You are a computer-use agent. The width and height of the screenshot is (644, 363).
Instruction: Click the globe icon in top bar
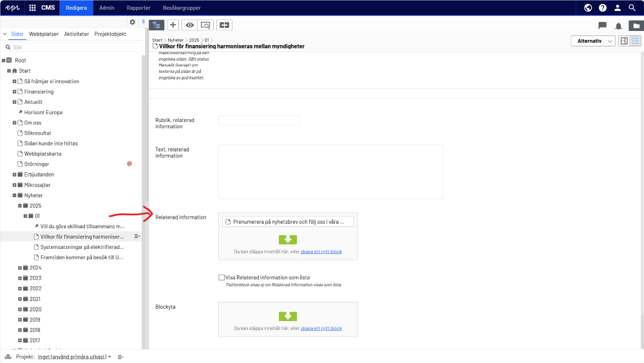588,8
